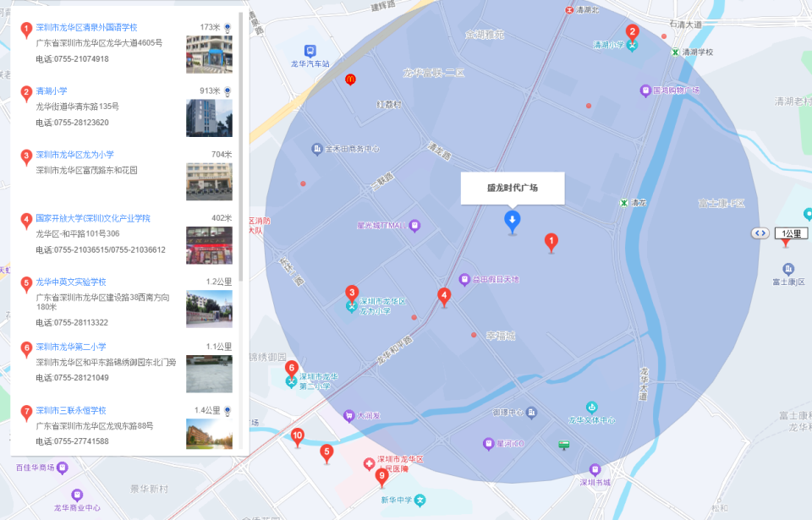
Task: Click the 清湖北 metro station icon
Action: (x=569, y=10)
